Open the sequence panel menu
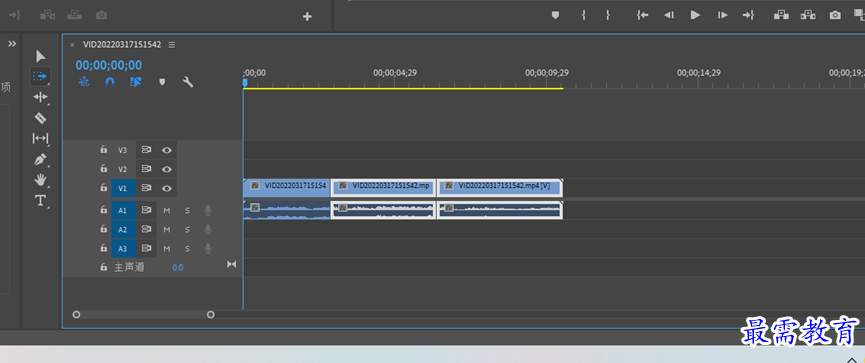This screenshot has height=363, width=865. (172, 45)
